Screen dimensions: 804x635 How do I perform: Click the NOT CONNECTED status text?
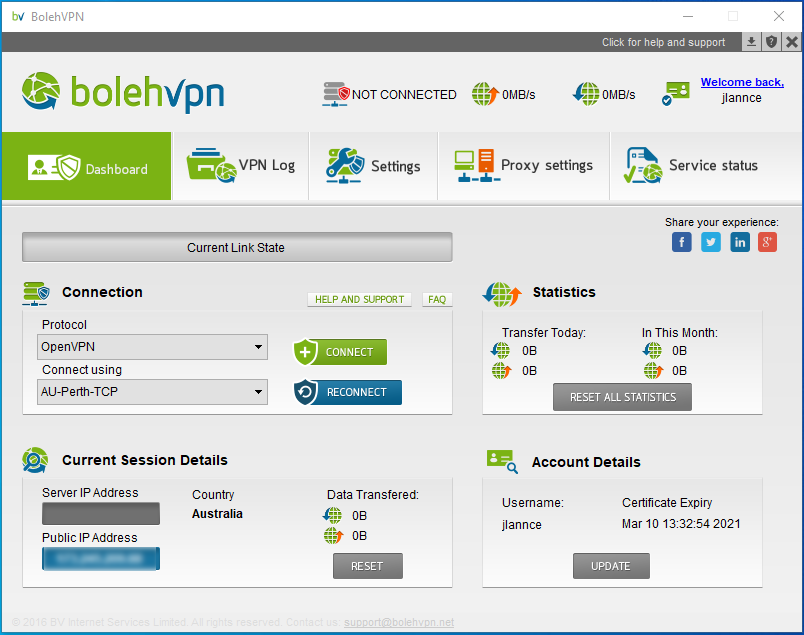click(x=404, y=95)
